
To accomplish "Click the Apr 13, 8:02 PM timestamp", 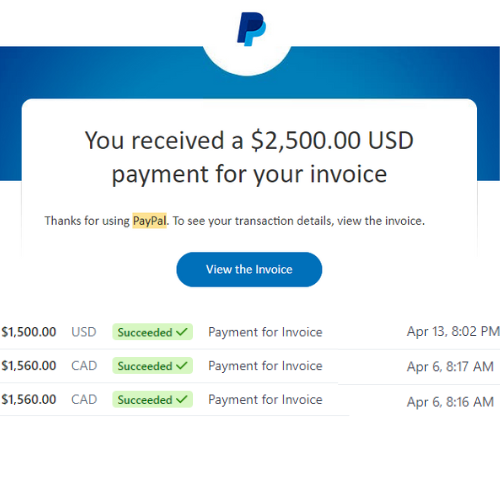I will (x=453, y=331).
